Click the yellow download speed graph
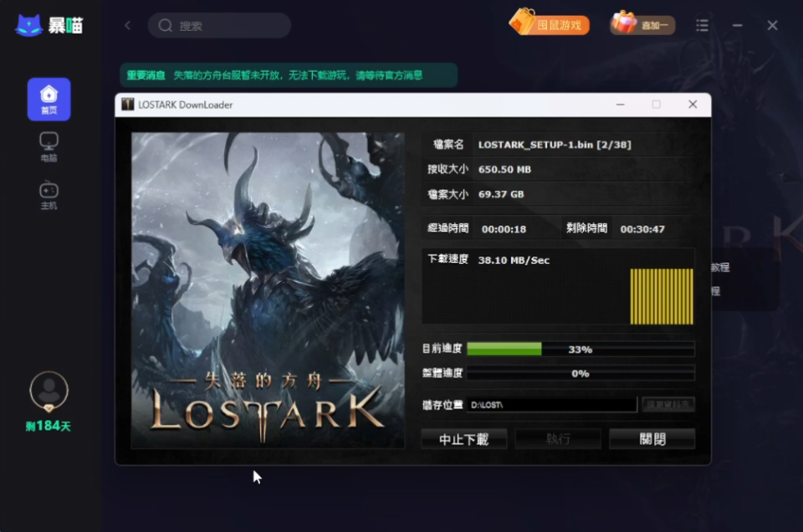This screenshot has height=532, width=803. tap(662, 296)
